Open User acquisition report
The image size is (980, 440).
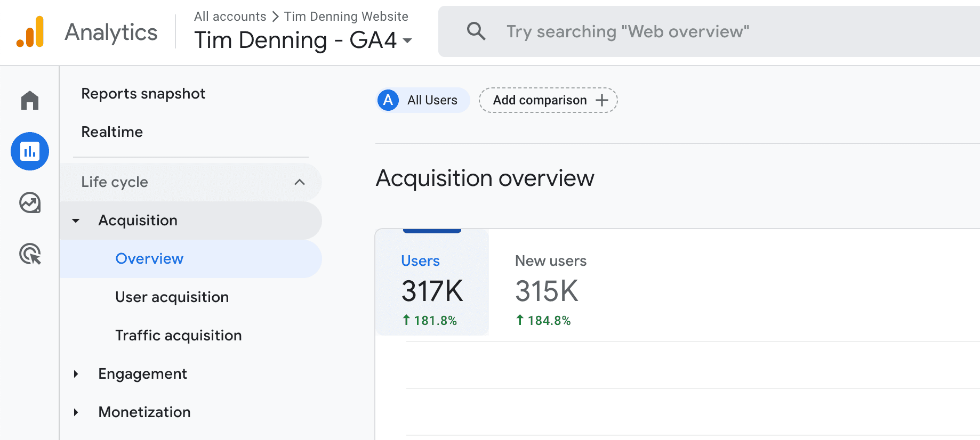pos(172,297)
